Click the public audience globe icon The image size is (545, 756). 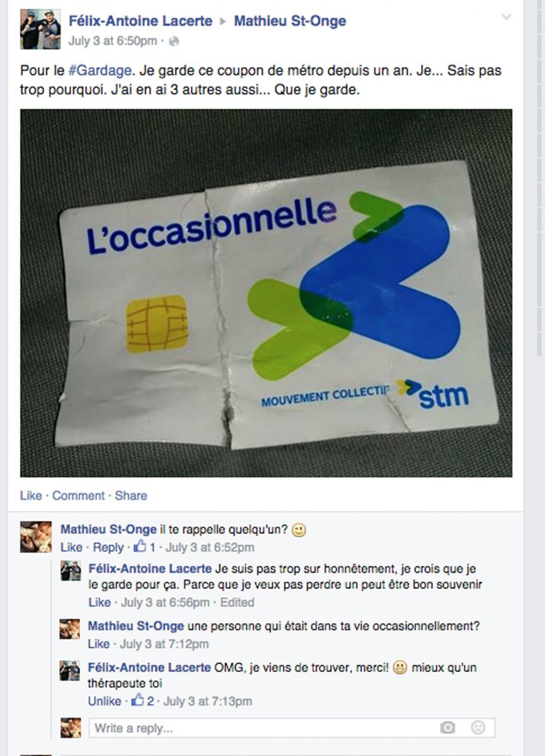pyautogui.click(x=175, y=42)
